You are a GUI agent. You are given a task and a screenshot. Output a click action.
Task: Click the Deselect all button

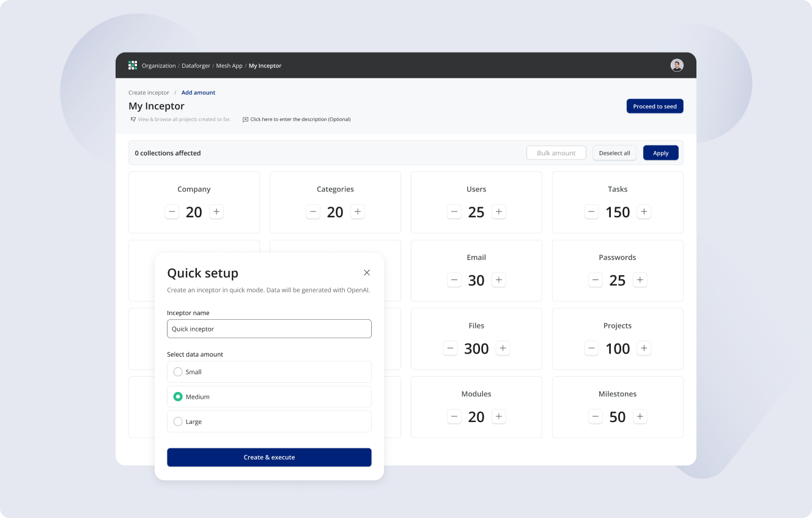[x=615, y=153]
